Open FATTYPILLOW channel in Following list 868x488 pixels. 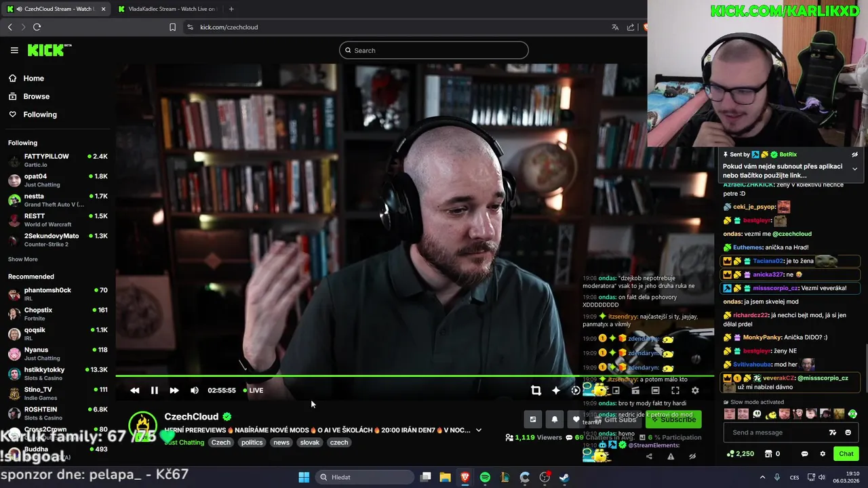click(x=58, y=161)
